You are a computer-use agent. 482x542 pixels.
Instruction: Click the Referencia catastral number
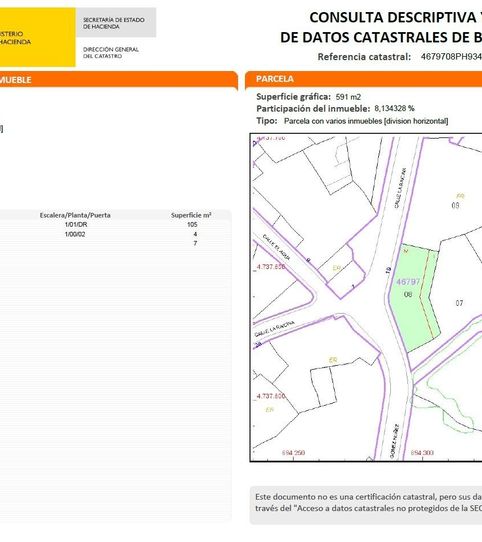(451, 57)
